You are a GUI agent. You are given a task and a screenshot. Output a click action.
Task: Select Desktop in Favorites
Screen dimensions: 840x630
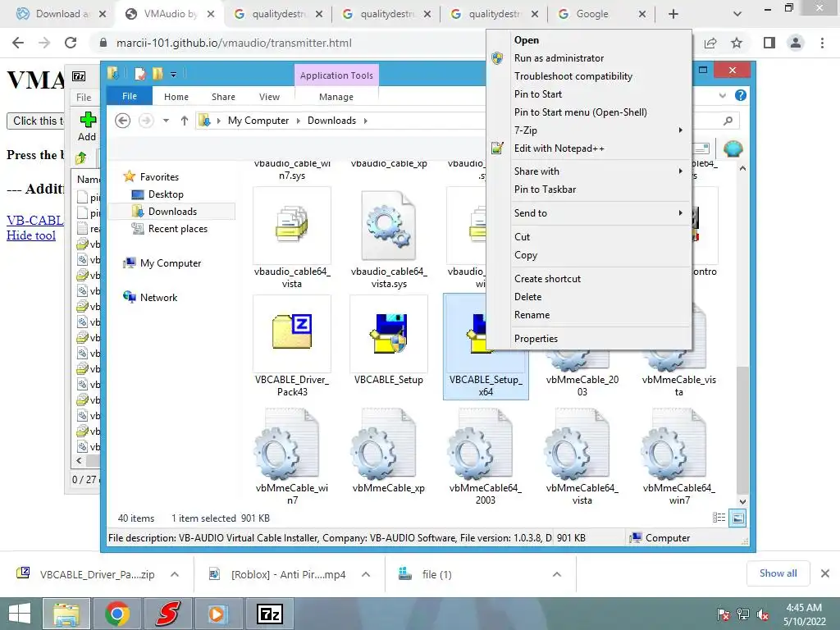166,194
